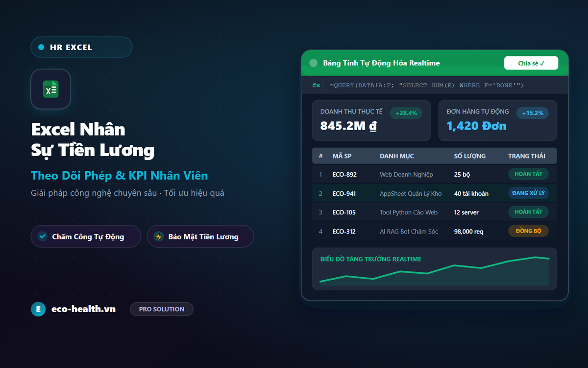Select the ECO-941 cell
588x368 pixels.
[x=344, y=193]
